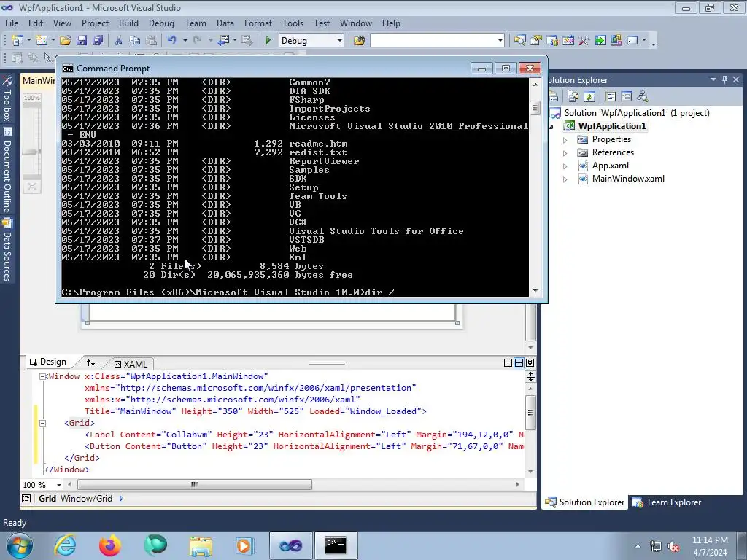The height and width of the screenshot is (560, 747).
Task: Expand the MainWindow.xaml node
Action: [x=565, y=179]
